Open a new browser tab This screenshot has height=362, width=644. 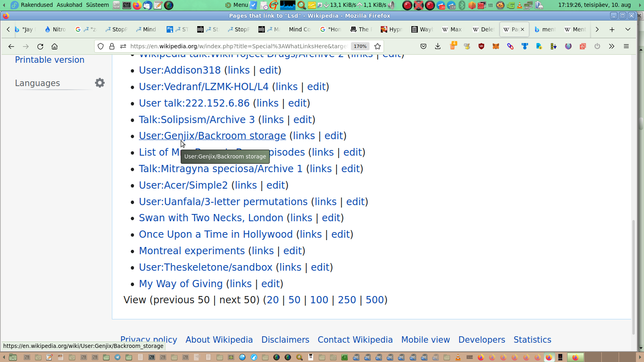[x=612, y=29]
